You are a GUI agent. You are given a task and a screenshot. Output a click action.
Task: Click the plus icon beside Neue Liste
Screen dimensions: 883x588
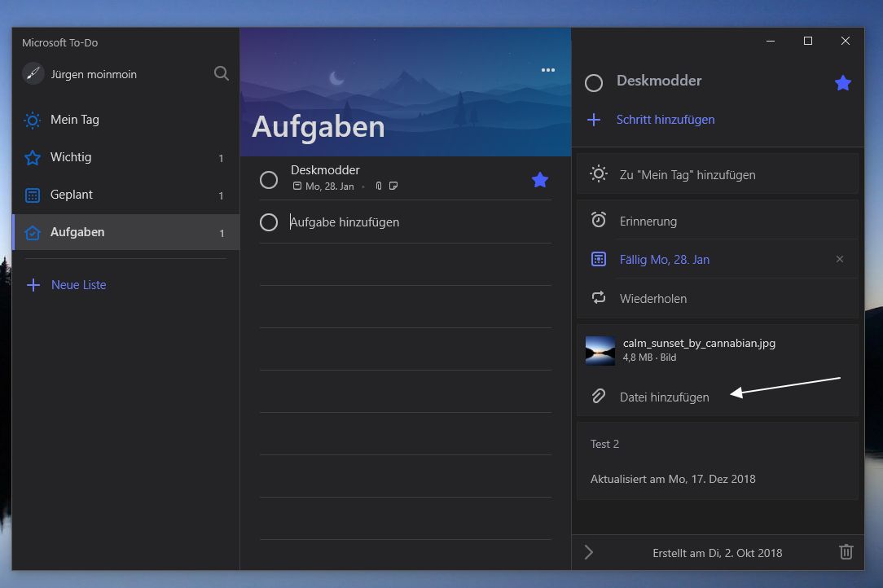coord(33,285)
